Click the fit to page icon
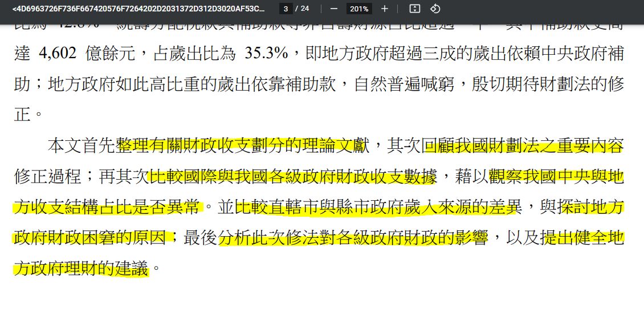Screen dimensions: 644x312 (x=415, y=9)
